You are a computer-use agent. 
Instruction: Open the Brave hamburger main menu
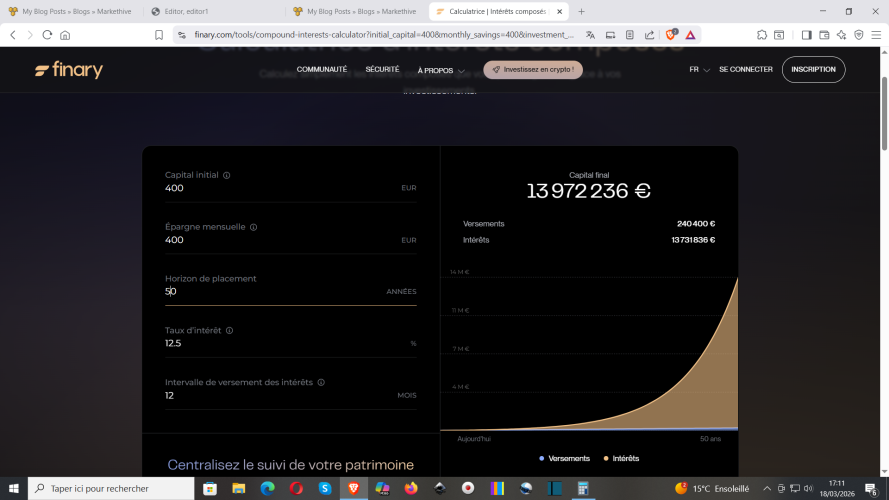pyautogui.click(x=875, y=34)
